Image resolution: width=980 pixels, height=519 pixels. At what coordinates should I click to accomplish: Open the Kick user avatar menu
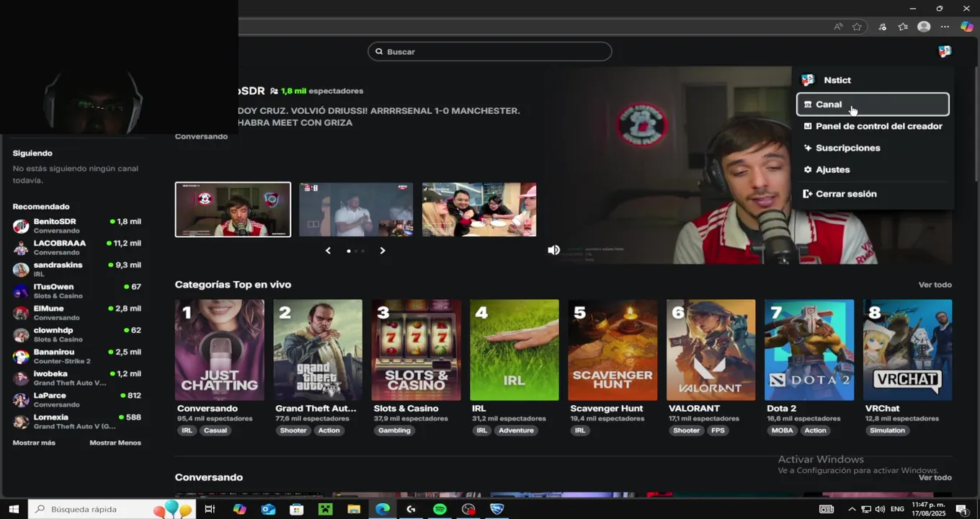click(x=945, y=51)
